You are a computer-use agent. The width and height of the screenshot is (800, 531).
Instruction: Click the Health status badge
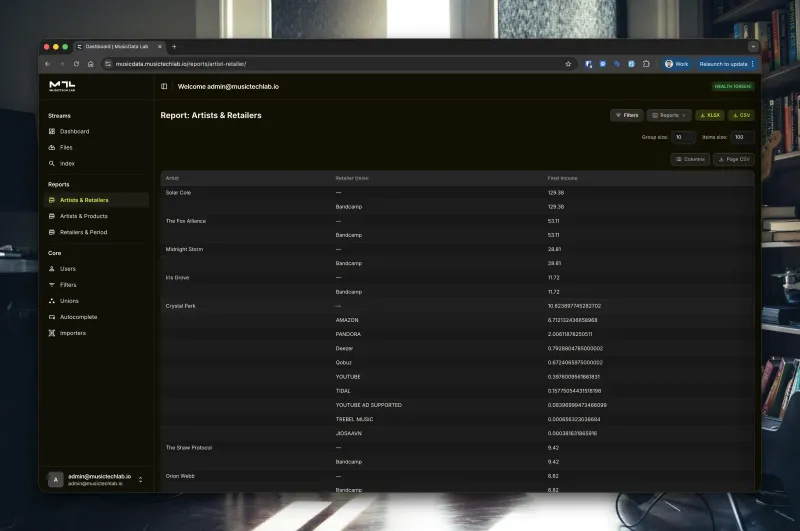point(733,86)
